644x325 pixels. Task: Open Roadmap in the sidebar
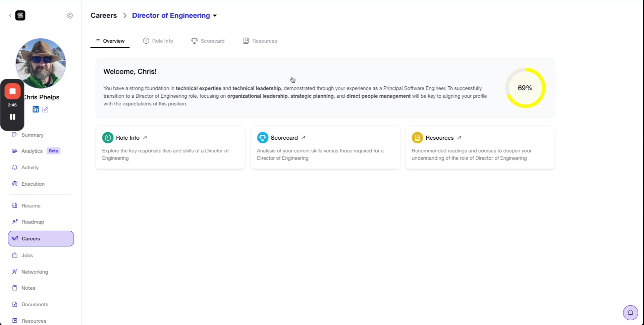click(33, 222)
